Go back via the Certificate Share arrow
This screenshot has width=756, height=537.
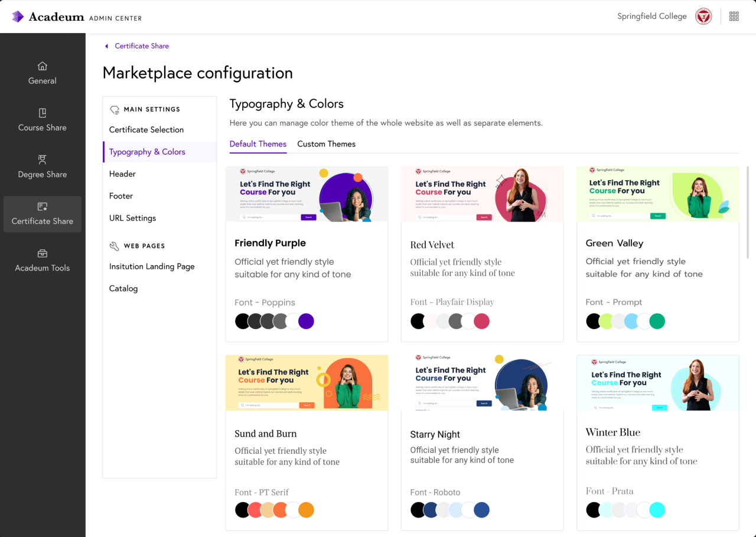(x=107, y=46)
